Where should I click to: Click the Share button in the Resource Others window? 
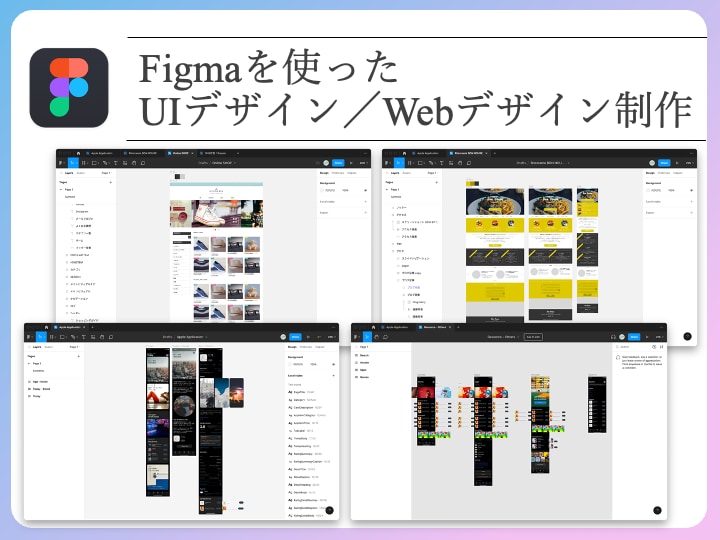click(634, 337)
